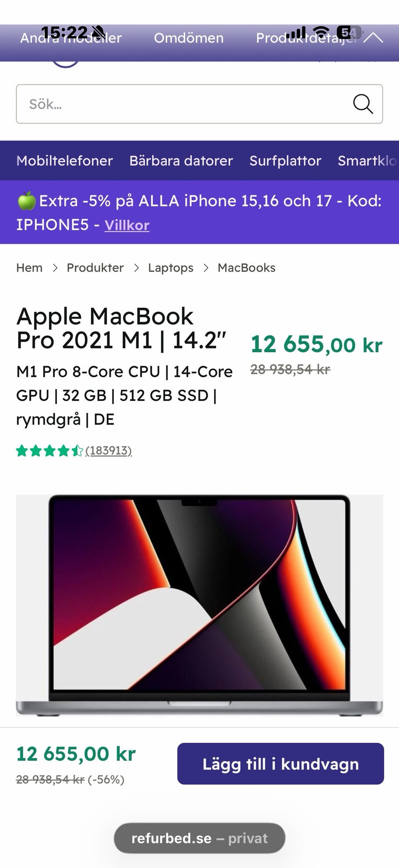Switch to the Omdömen tab
399x868 pixels.
[189, 38]
